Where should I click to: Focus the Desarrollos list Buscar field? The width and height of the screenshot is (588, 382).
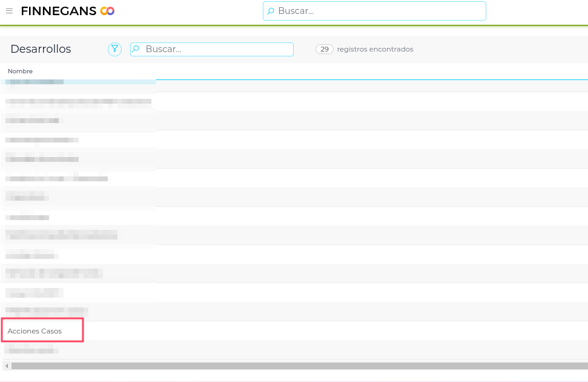click(x=212, y=49)
